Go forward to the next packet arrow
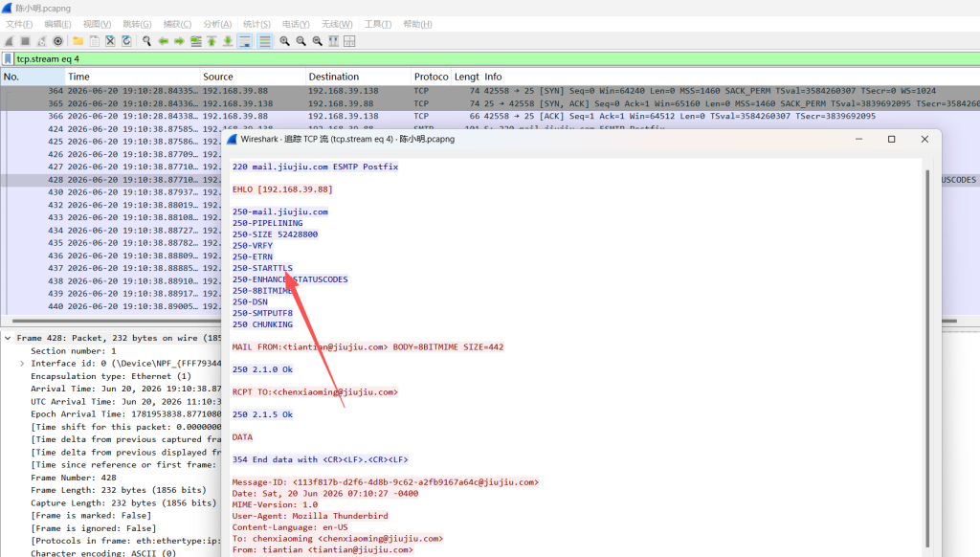 pos(179,41)
